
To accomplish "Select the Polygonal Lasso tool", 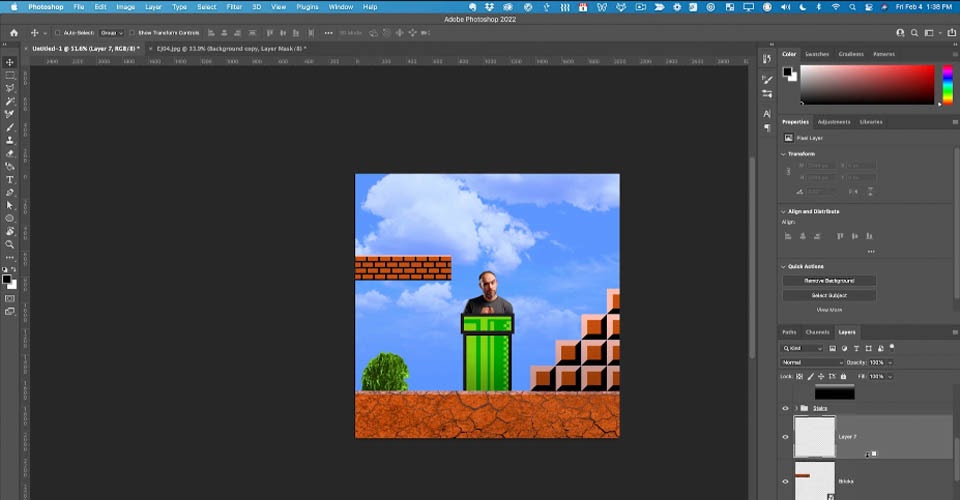I will (x=10, y=88).
